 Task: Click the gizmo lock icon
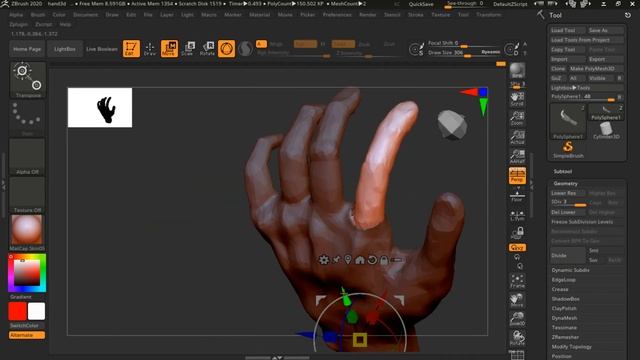coord(384,260)
